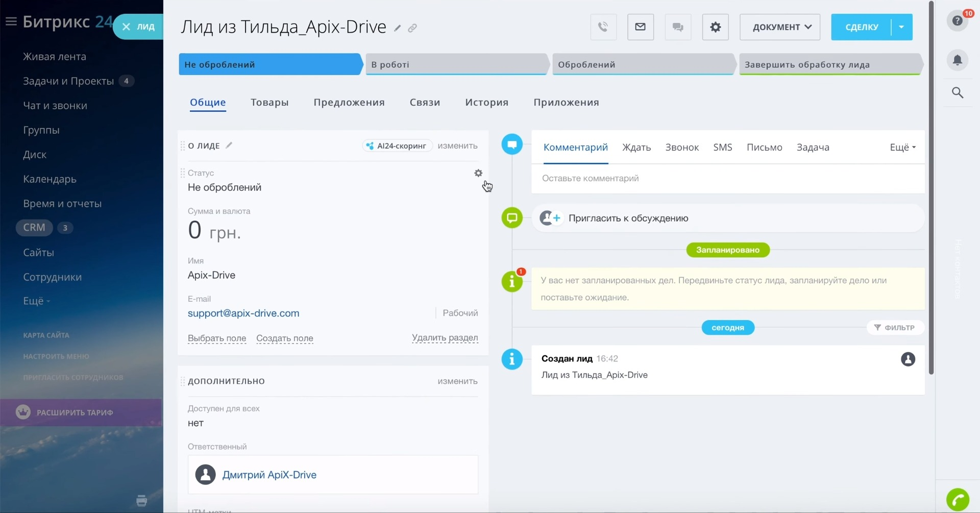Open the Статус field gear icon
This screenshot has height=513, width=980.
point(478,173)
